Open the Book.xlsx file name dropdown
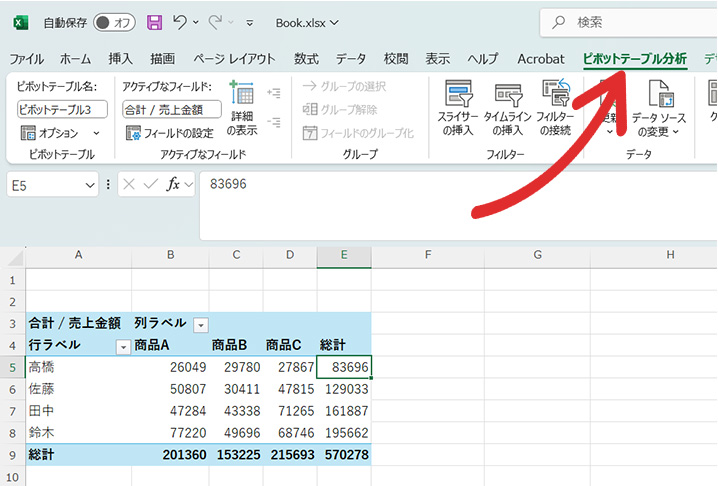The width and height of the screenshot is (718, 486). [x=307, y=22]
